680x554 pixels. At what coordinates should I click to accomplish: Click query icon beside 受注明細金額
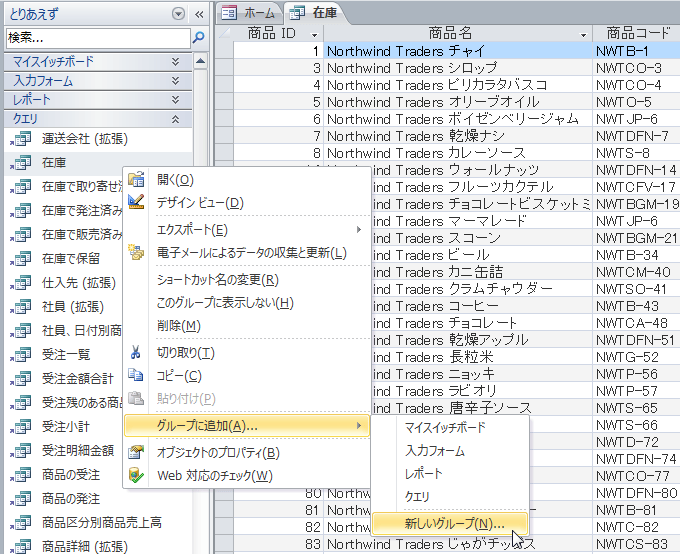(20, 451)
